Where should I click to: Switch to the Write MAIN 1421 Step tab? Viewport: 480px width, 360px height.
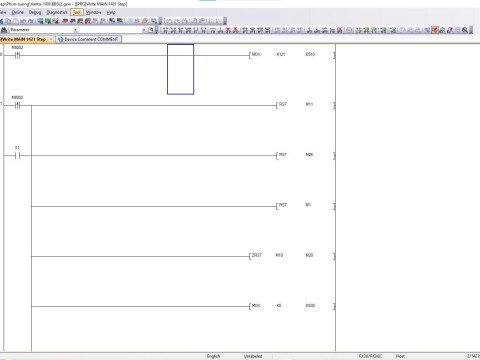[24, 39]
